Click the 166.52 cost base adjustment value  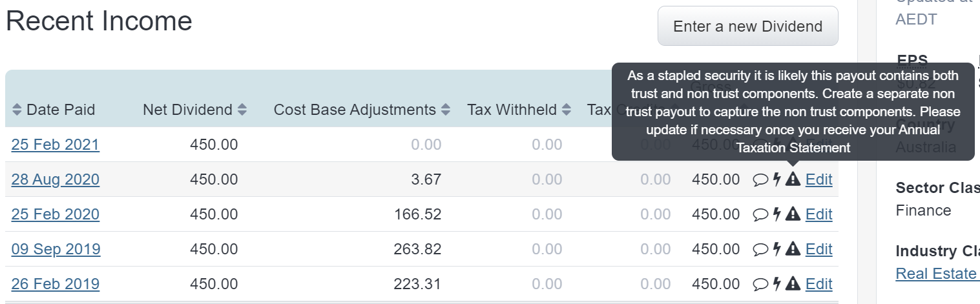[418, 214]
